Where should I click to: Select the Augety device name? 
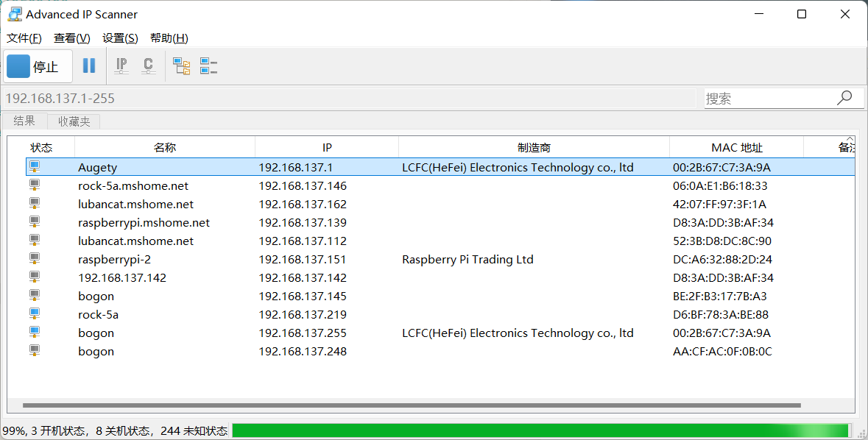[x=97, y=167]
